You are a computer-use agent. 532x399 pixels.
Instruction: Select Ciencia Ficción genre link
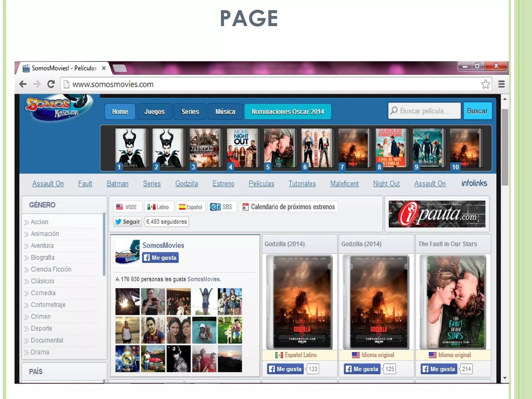click(51, 269)
